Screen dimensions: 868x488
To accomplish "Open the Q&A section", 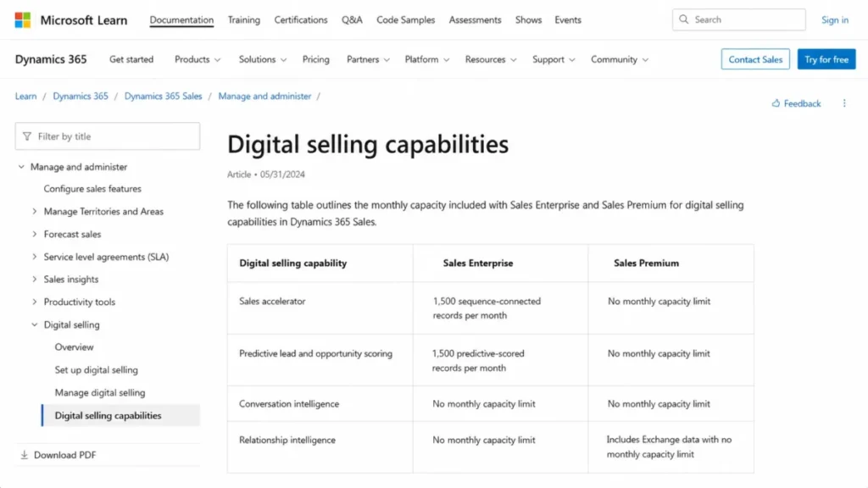I will [x=352, y=20].
